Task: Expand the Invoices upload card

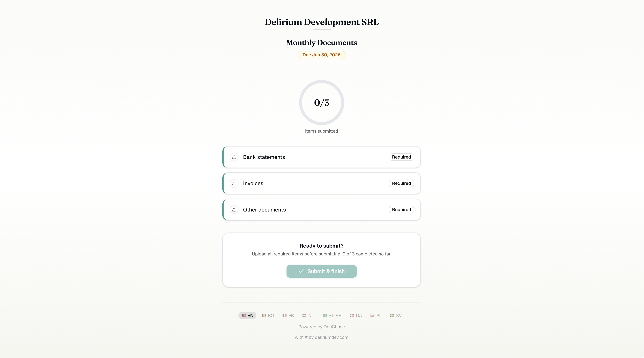Action: [x=321, y=183]
